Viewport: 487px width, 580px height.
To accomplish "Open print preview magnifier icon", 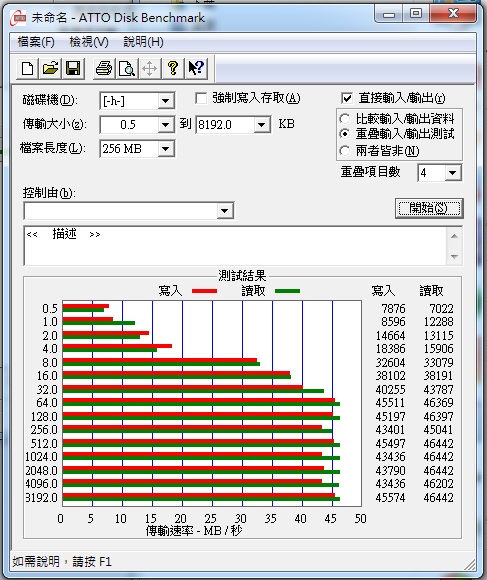I will click(127, 68).
